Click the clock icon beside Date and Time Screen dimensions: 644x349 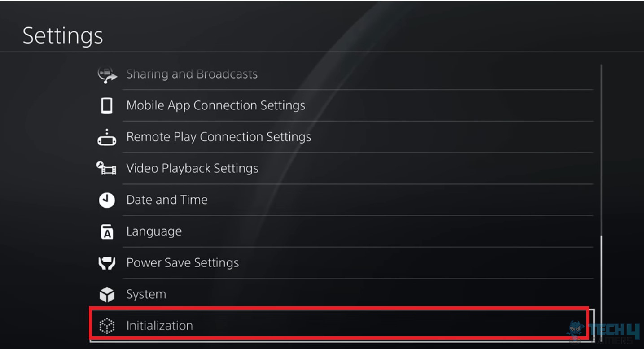(106, 199)
